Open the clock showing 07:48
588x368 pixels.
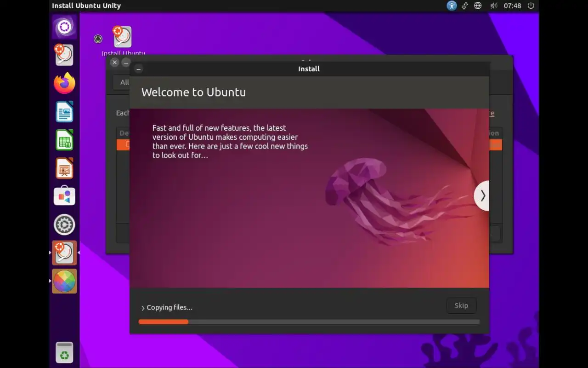coord(512,6)
